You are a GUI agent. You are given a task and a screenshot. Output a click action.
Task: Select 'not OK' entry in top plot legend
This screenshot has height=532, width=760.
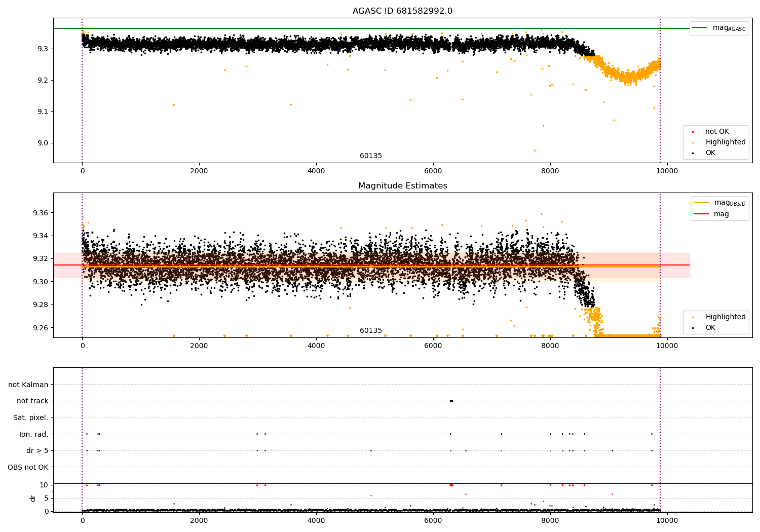click(x=717, y=132)
